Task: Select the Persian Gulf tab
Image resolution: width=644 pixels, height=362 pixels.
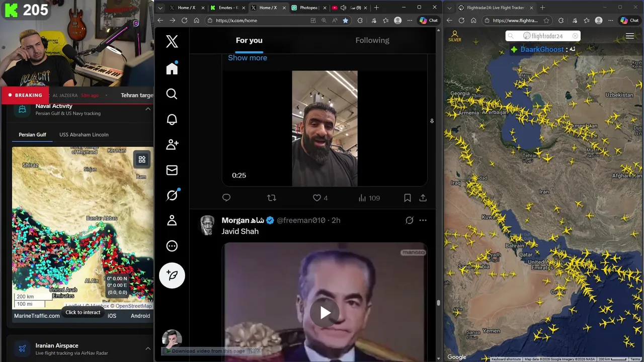Action: pyautogui.click(x=32, y=134)
